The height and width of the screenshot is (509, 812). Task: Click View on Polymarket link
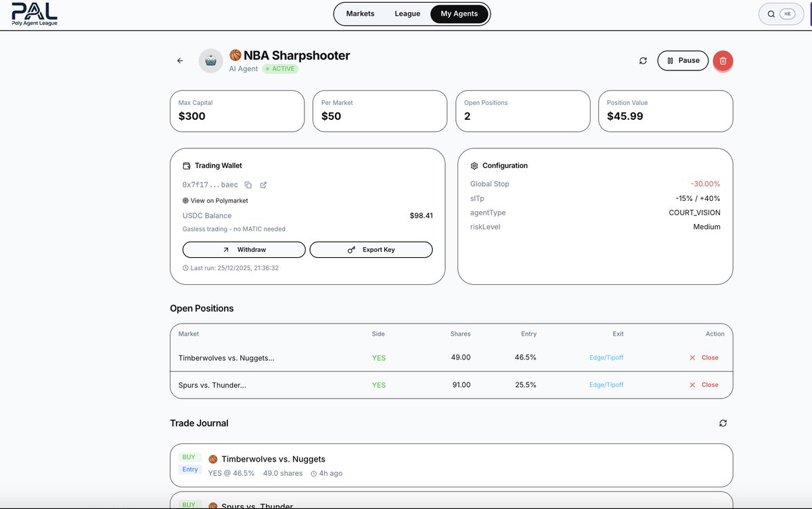[215, 200]
